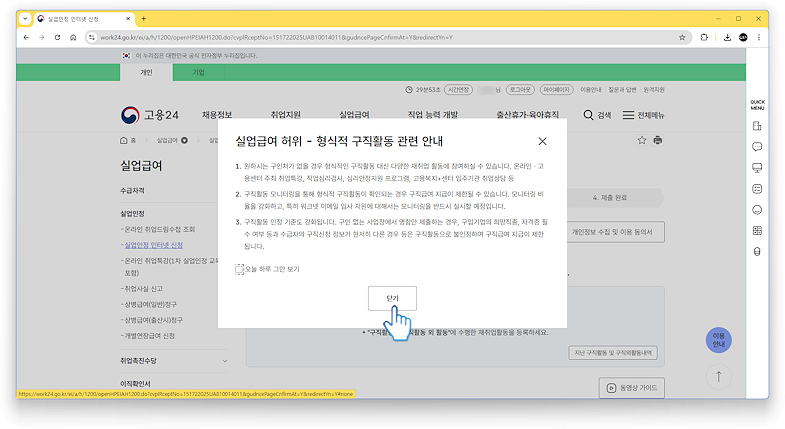The height and width of the screenshot is (429, 785).
Task: Switch to the 기업 tab
Action: [199, 73]
